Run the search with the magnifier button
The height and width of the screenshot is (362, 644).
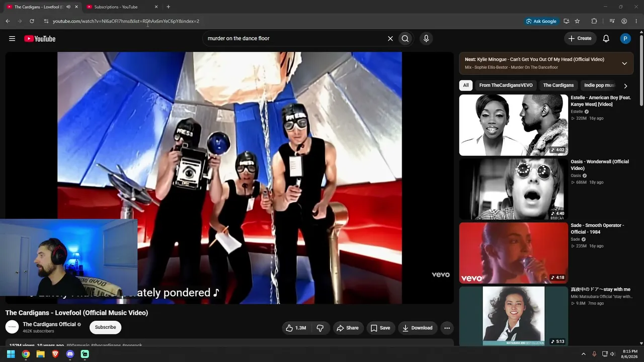click(405, 39)
